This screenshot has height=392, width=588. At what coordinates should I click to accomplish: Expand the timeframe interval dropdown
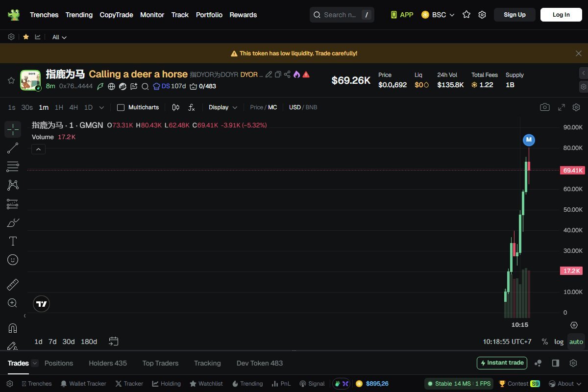click(x=101, y=107)
